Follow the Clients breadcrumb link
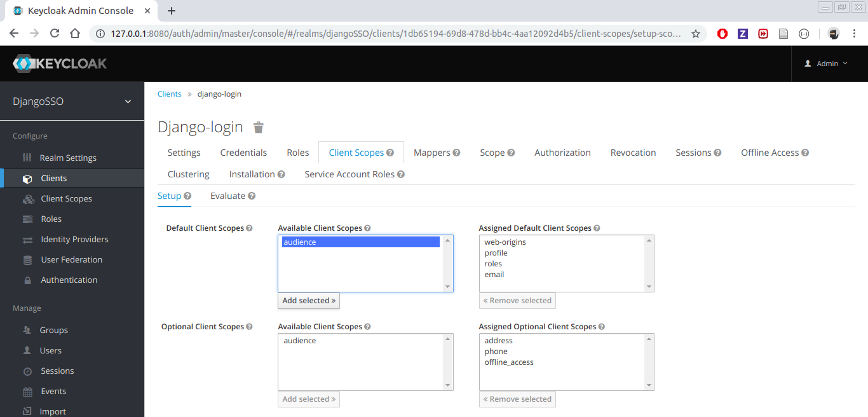 pos(170,94)
